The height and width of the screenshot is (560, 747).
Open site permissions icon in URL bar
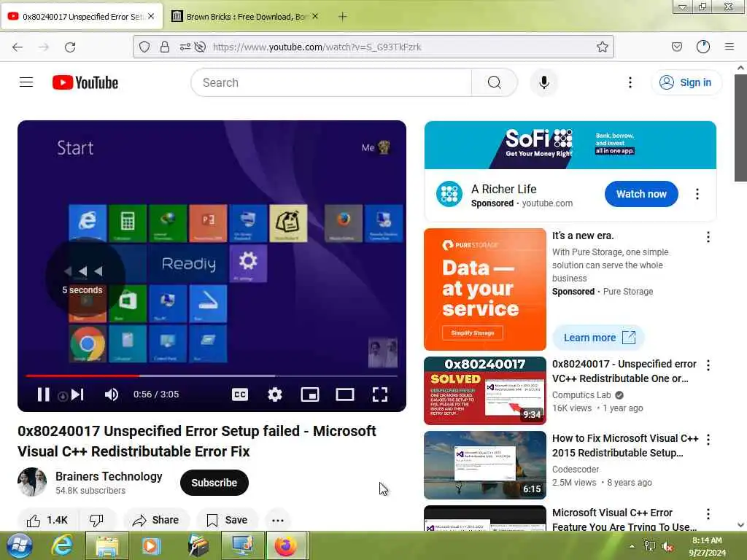[x=185, y=47]
